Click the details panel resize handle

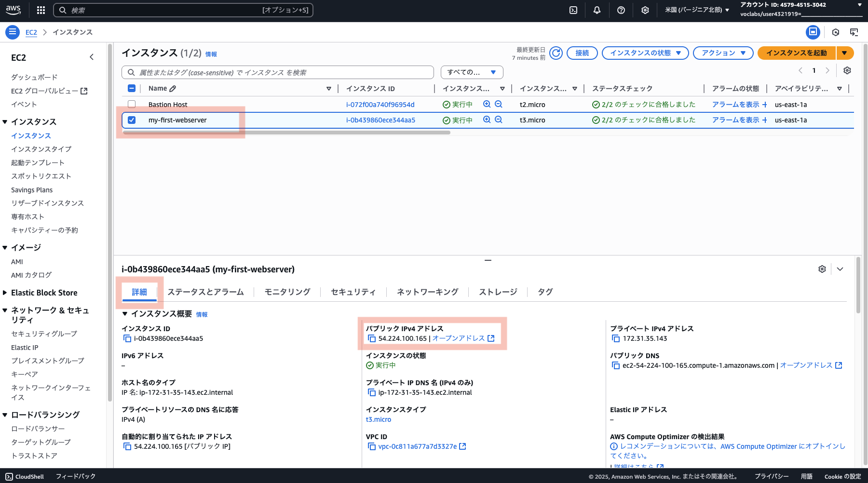click(488, 260)
